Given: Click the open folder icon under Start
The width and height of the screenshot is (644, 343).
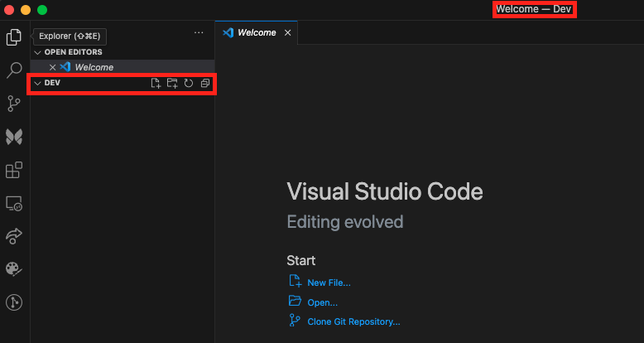Looking at the screenshot, I should (295, 301).
